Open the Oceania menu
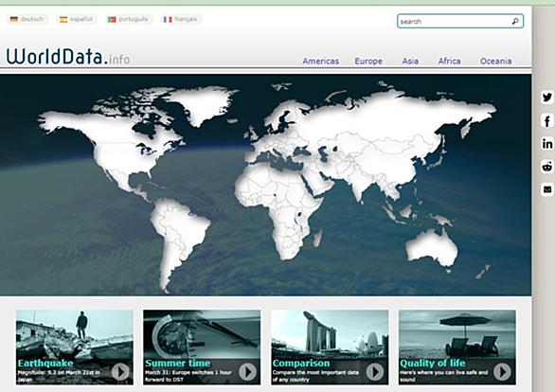The width and height of the screenshot is (555, 392). pos(496,62)
